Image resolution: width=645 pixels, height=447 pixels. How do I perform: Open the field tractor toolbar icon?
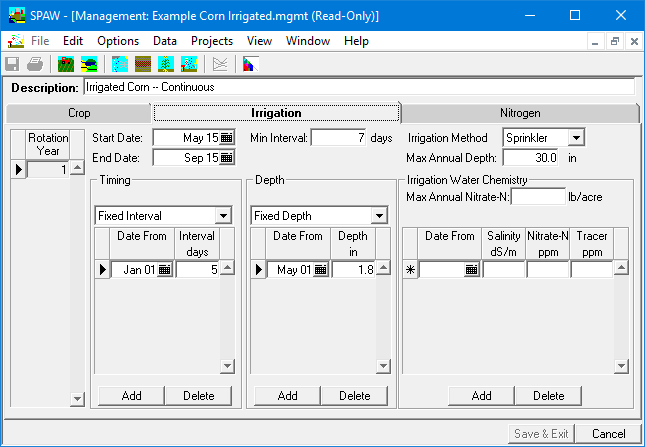pos(66,64)
